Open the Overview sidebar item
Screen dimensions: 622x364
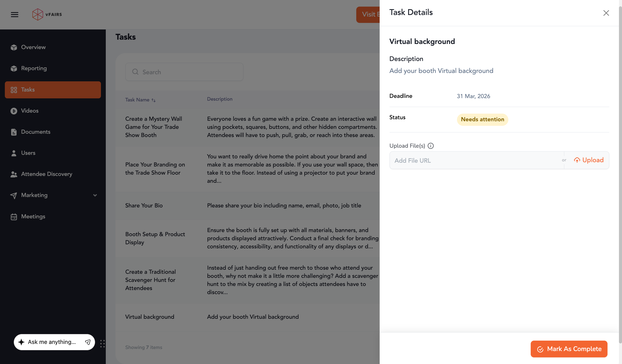pos(33,47)
